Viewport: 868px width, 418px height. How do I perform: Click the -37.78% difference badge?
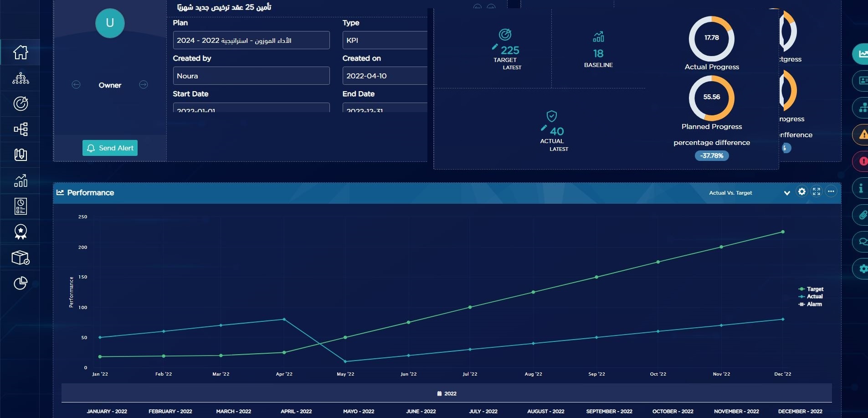[x=712, y=156]
